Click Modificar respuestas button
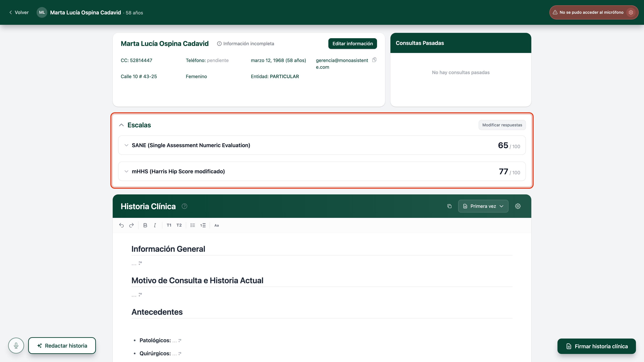The height and width of the screenshot is (362, 644). click(502, 125)
